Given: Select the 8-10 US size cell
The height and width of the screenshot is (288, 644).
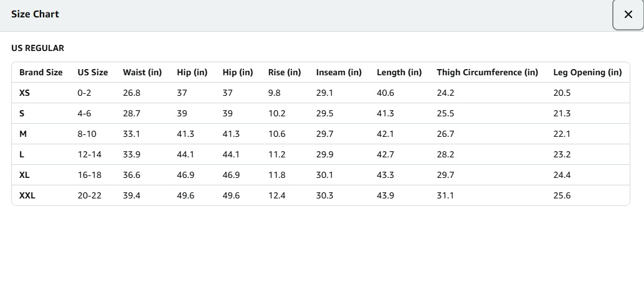Looking at the screenshot, I should point(87,134).
